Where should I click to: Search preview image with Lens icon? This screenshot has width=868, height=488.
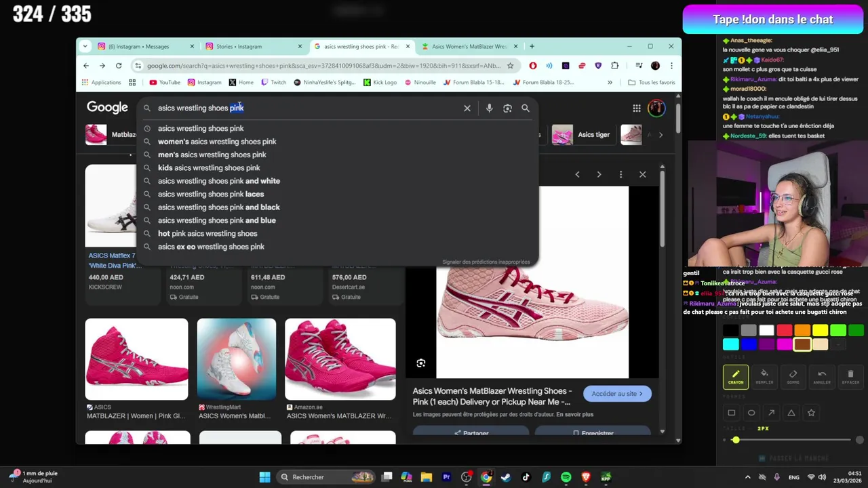click(x=421, y=363)
